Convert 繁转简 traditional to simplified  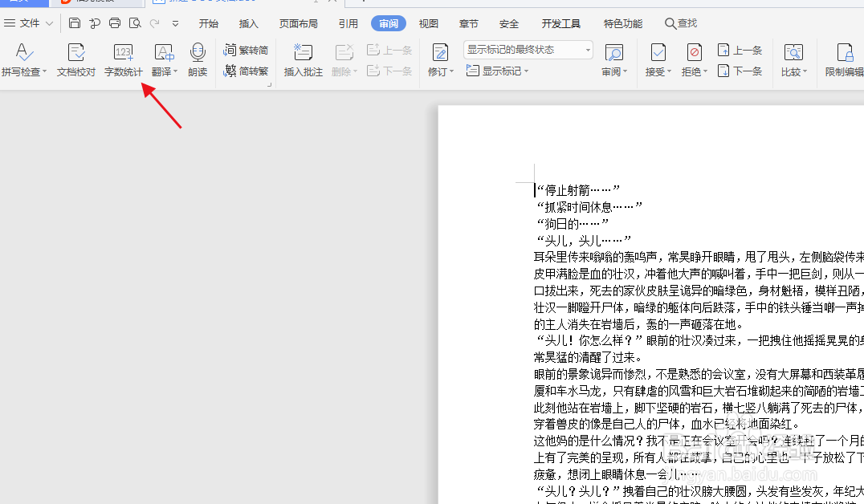click(246, 50)
